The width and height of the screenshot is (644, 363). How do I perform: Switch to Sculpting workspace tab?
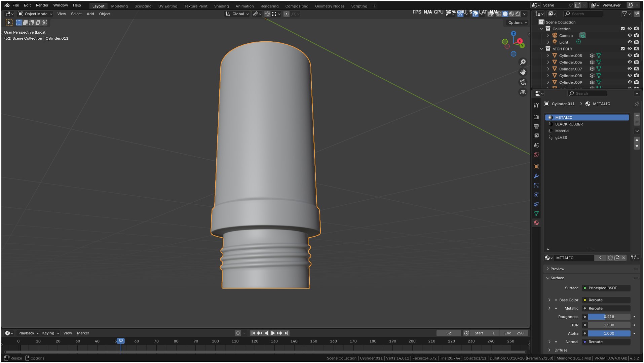pyautogui.click(x=143, y=6)
